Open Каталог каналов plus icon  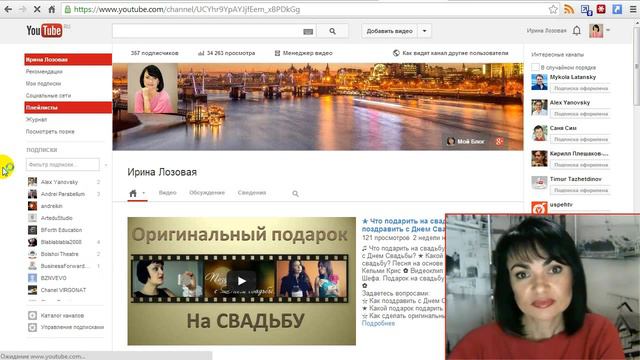pyautogui.click(x=32, y=316)
